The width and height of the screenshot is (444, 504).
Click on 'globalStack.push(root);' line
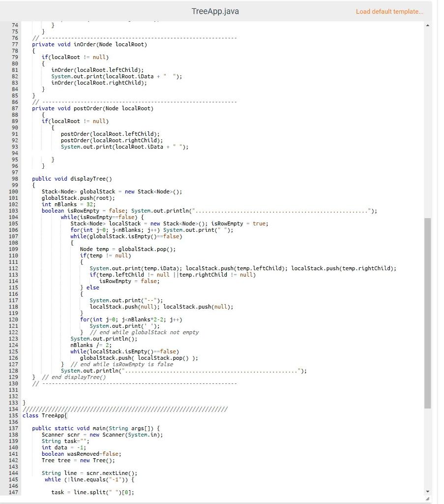coord(78,198)
